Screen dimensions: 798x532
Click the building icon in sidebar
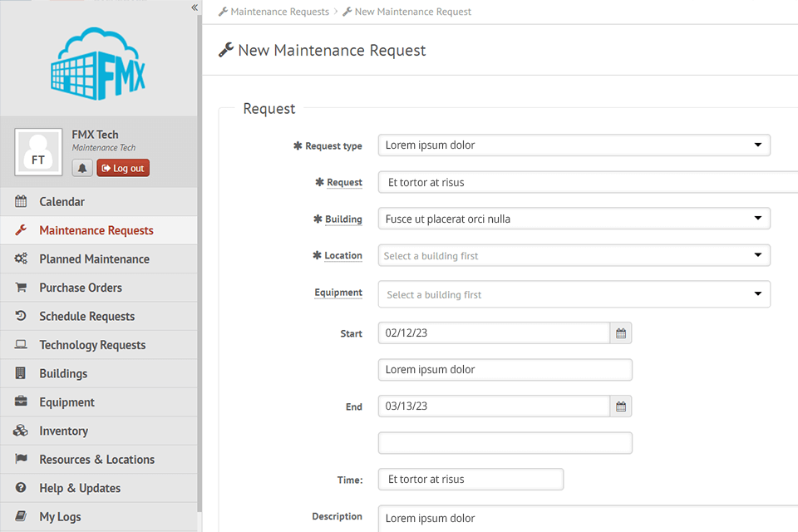(x=20, y=372)
